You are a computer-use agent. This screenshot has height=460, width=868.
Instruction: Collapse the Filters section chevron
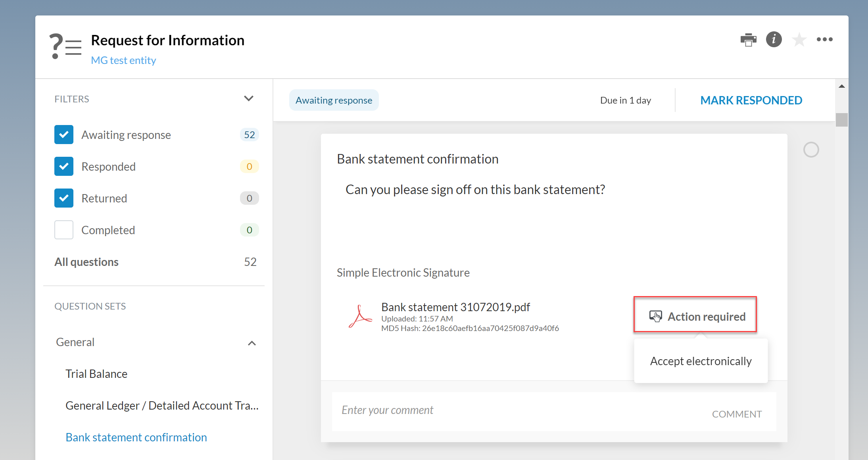tap(249, 98)
